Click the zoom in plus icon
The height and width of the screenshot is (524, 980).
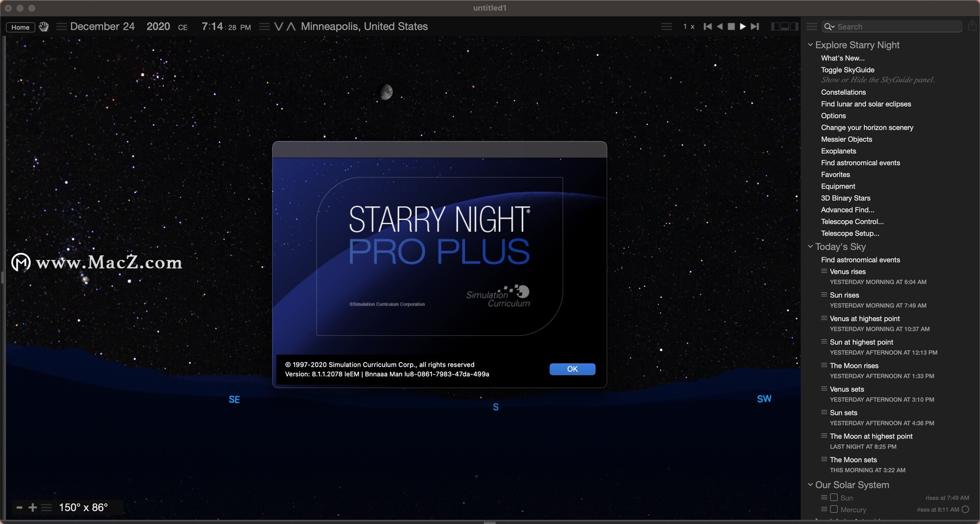(x=33, y=507)
